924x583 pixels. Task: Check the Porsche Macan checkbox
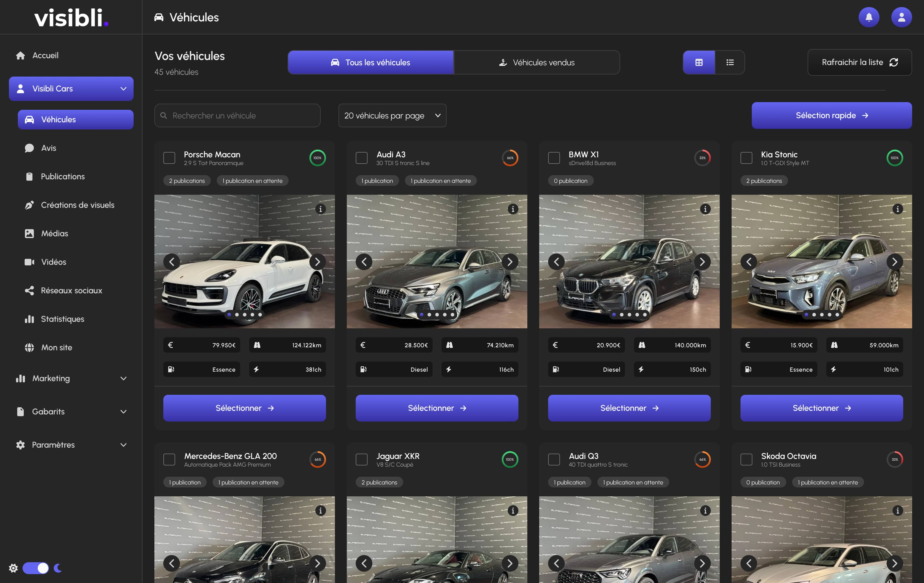click(x=169, y=158)
